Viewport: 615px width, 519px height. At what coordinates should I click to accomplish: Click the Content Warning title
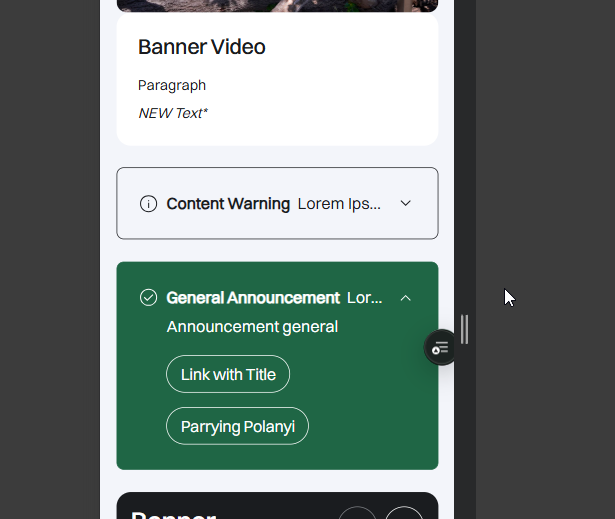pos(228,204)
